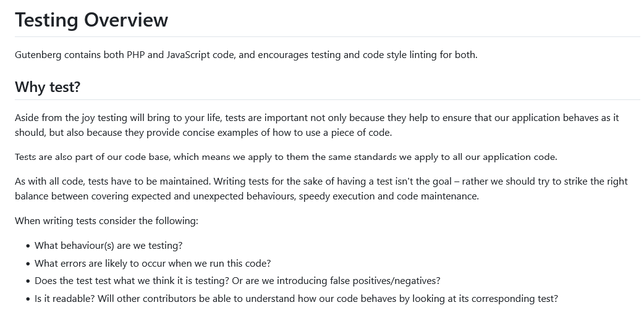Viewport: 644px width, 313px height.
Task: Click bullet What behaviour(s) are we testing?
Action: [108, 246]
